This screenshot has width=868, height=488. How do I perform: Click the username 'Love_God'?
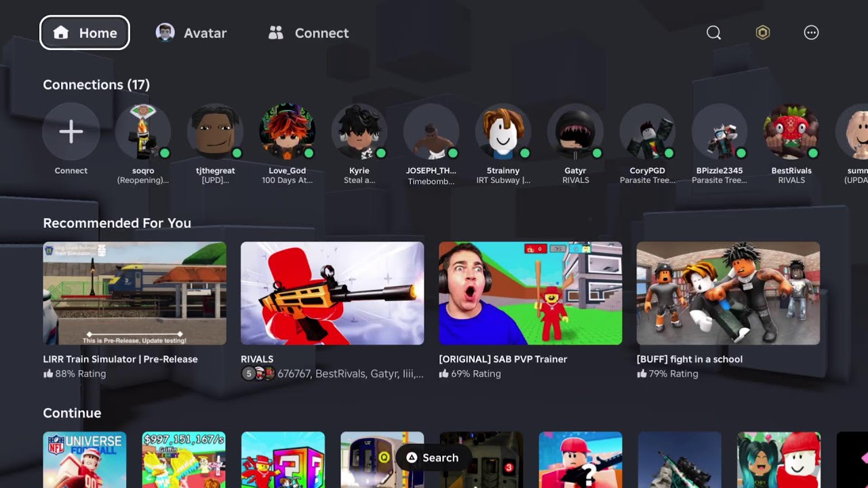(288, 171)
